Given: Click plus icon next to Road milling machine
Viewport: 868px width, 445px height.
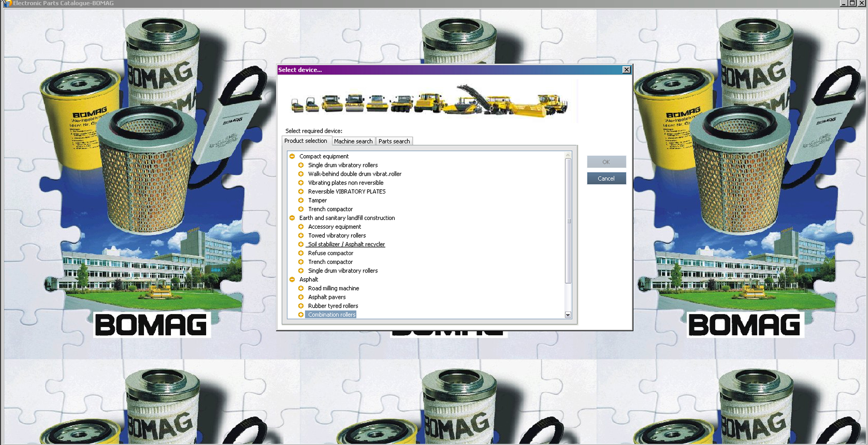Looking at the screenshot, I should (x=301, y=288).
